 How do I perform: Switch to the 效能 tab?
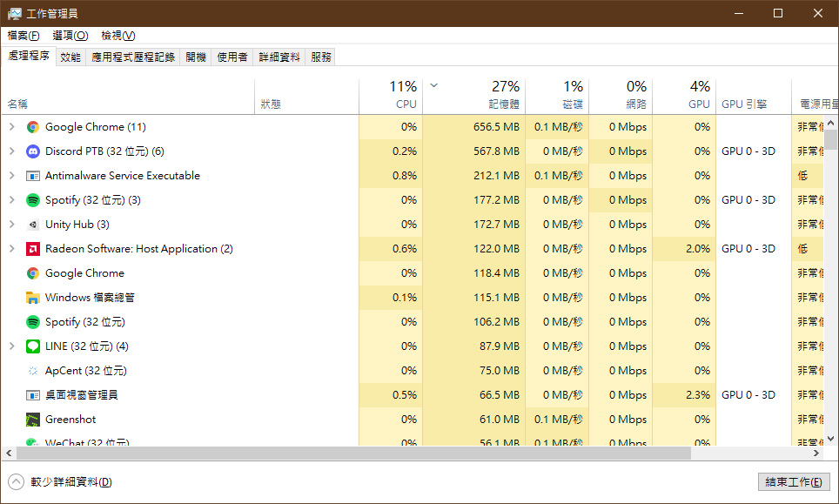70,57
